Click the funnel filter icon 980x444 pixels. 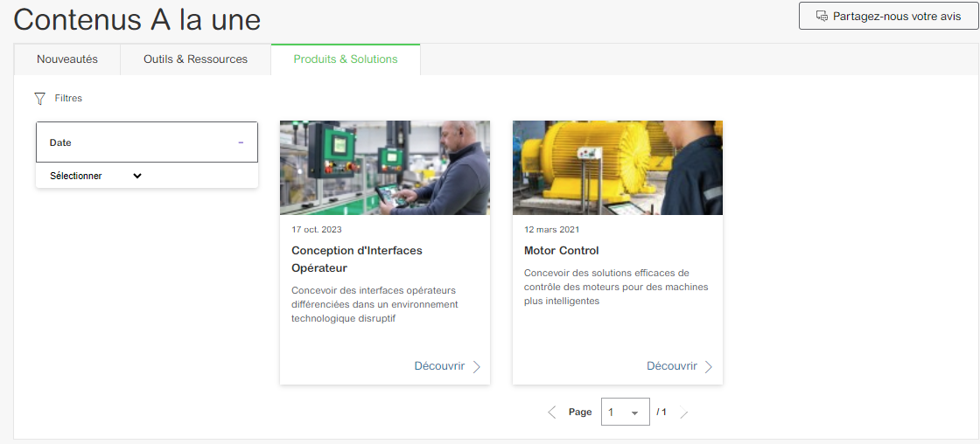tap(39, 99)
